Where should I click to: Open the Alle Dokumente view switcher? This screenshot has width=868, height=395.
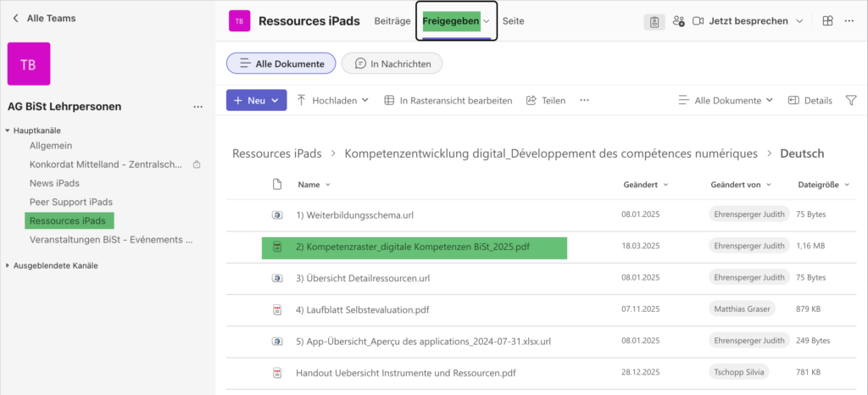pyautogui.click(x=726, y=100)
